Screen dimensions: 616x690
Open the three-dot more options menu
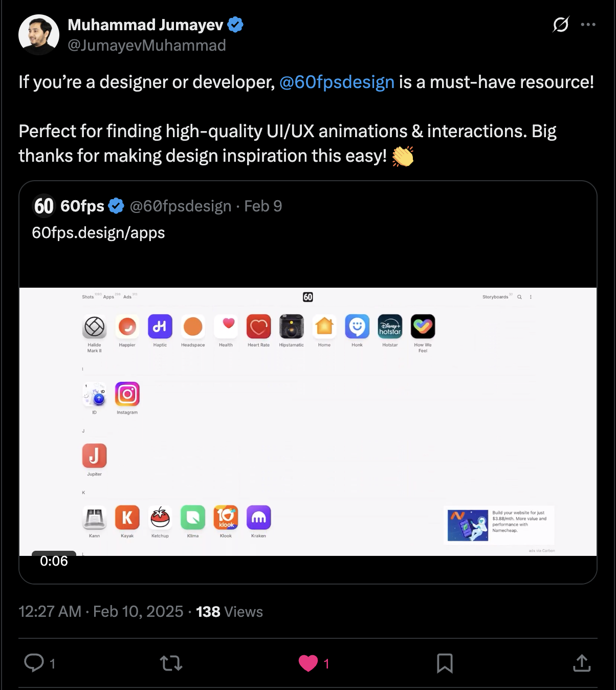[588, 24]
